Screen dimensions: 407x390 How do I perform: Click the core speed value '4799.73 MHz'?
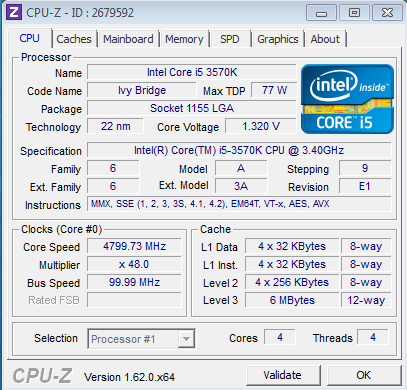pos(134,246)
